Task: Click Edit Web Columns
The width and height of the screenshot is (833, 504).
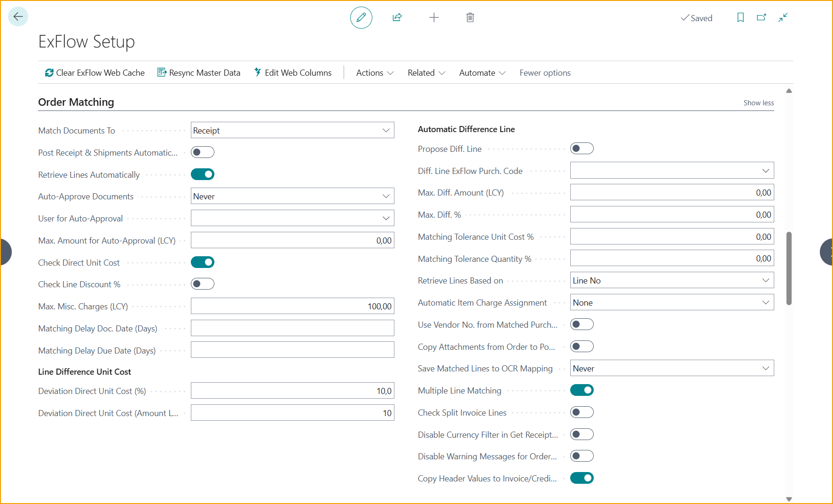Action: pyautogui.click(x=293, y=72)
